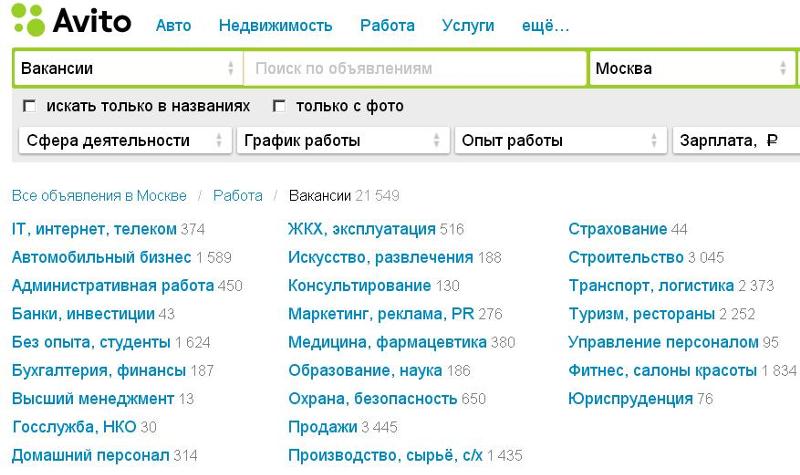Enable искать только в названиях checkbox
This screenshot has width=800, height=475.
pyautogui.click(x=30, y=106)
